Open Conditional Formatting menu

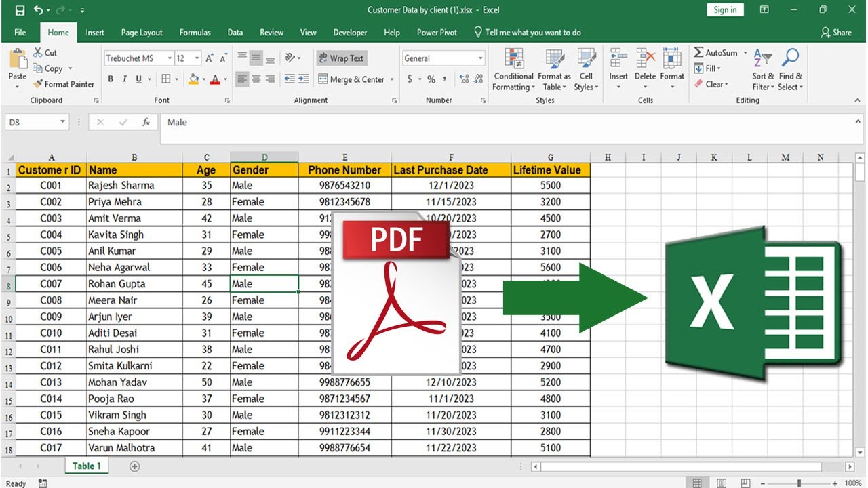[x=513, y=70]
